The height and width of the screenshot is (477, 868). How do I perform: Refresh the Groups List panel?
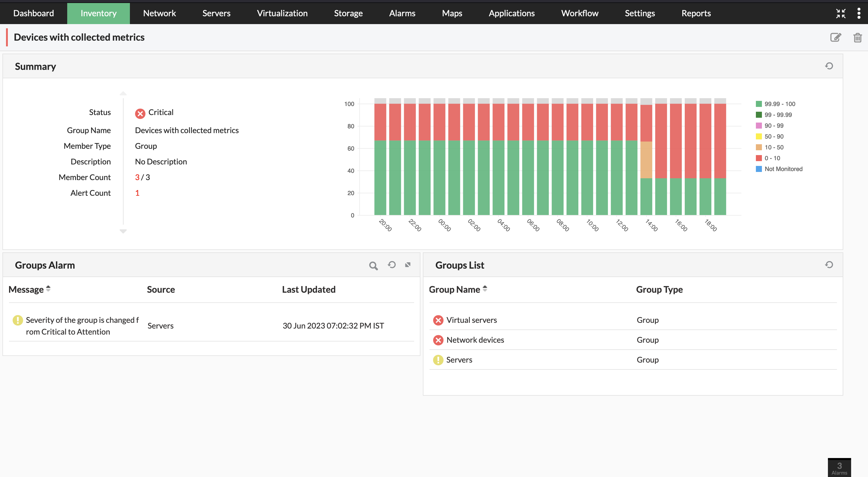point(829,265)
